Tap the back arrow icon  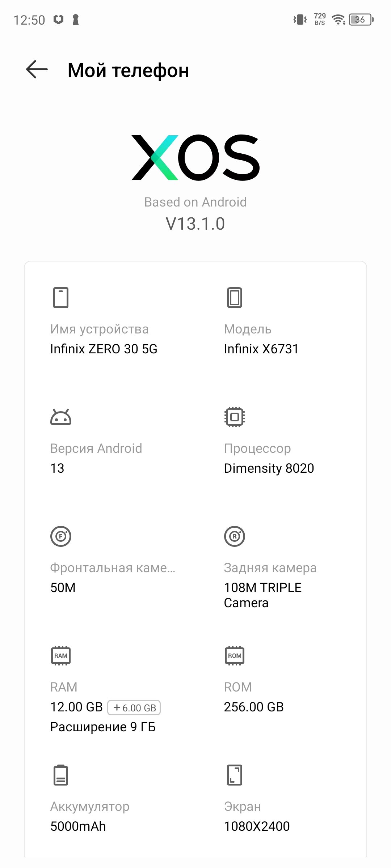pyautogui.click(x=37, y=69)
